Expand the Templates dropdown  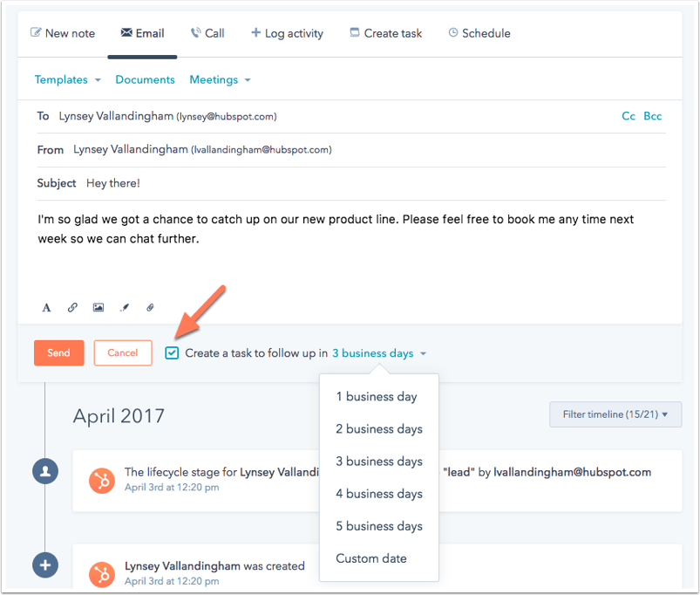coord(68,79)
